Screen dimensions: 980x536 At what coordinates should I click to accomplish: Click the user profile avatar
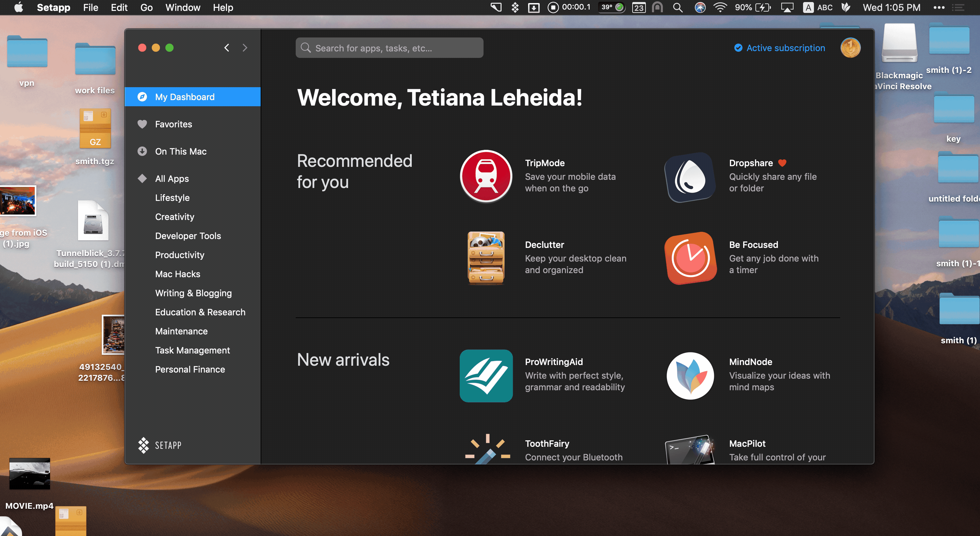[x=850, y=48]
